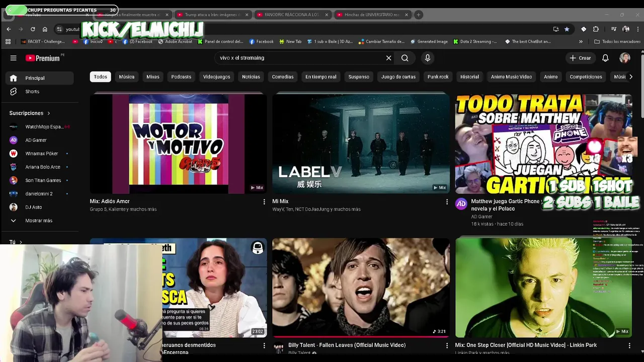Open AD Gamer channel avatar under Gartic video
Viewport: 644px width, 362px height.
pyautogui.click(x=461, y=204)
